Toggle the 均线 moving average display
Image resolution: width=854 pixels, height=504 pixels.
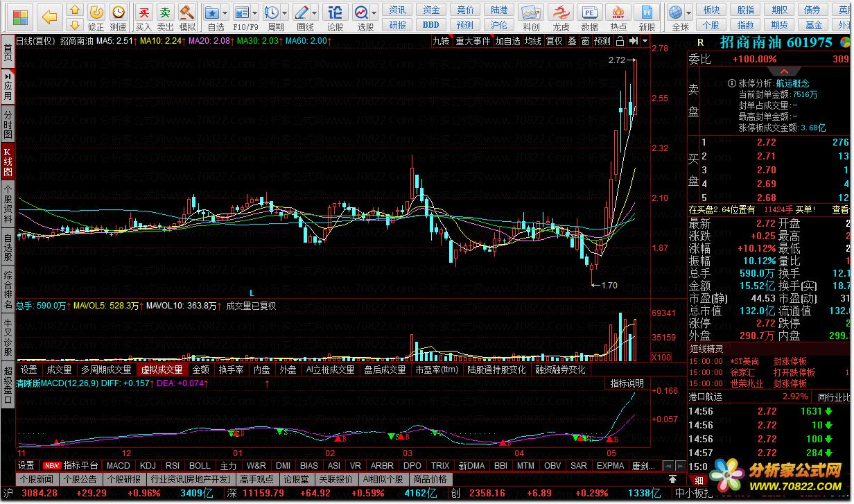coord(532,41)
